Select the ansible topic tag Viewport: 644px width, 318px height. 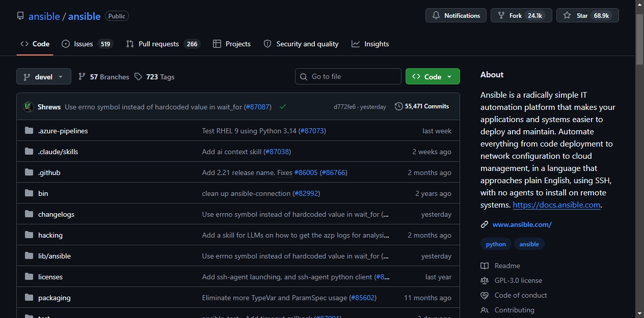(529, 244)
